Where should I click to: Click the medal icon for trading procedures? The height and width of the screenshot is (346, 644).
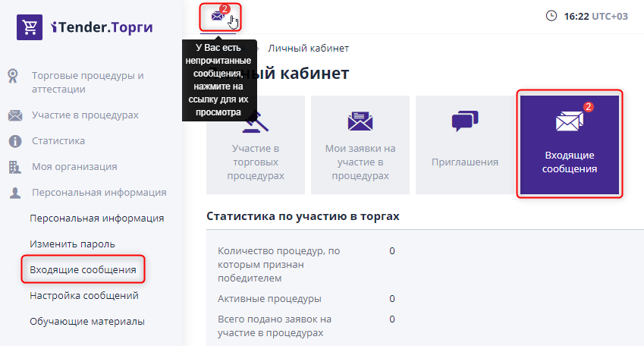[x=14, y=76]
